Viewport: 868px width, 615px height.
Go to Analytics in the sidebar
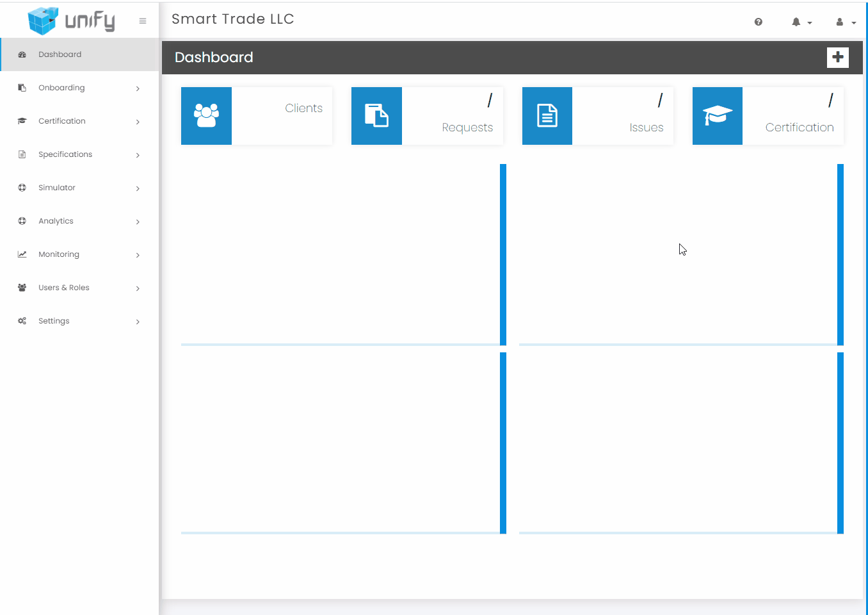pos(56,220)
